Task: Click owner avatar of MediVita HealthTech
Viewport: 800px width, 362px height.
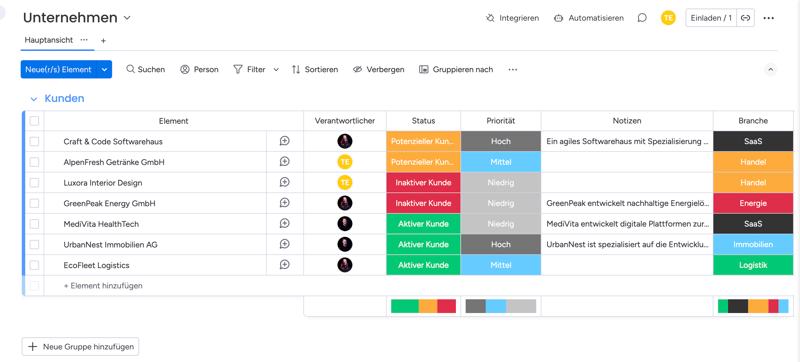Action: point(345,224)
